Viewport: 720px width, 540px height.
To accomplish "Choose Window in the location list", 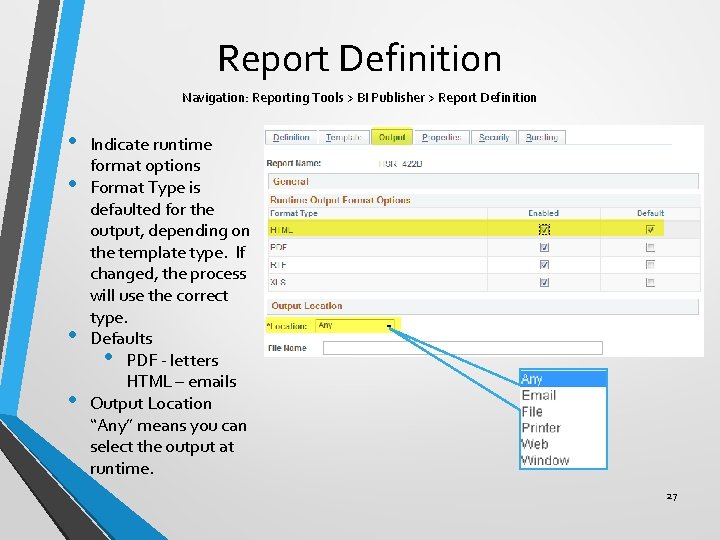I will pos(563,460).
